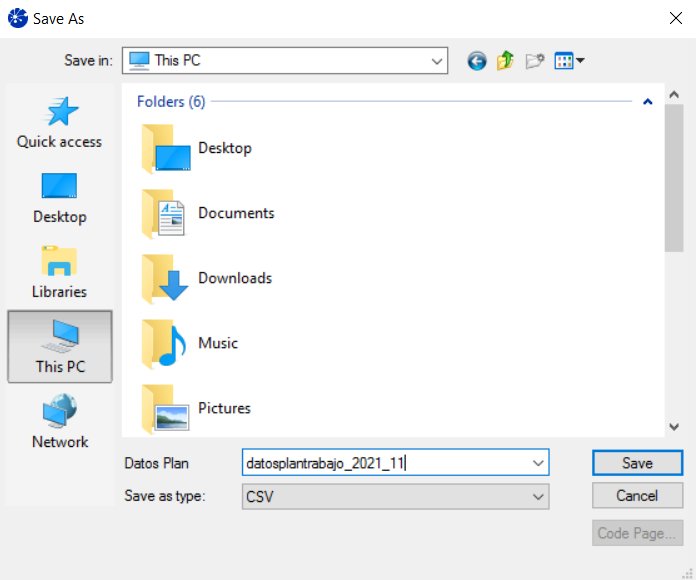Open the file name history dropdown arrow

(538, 463)
